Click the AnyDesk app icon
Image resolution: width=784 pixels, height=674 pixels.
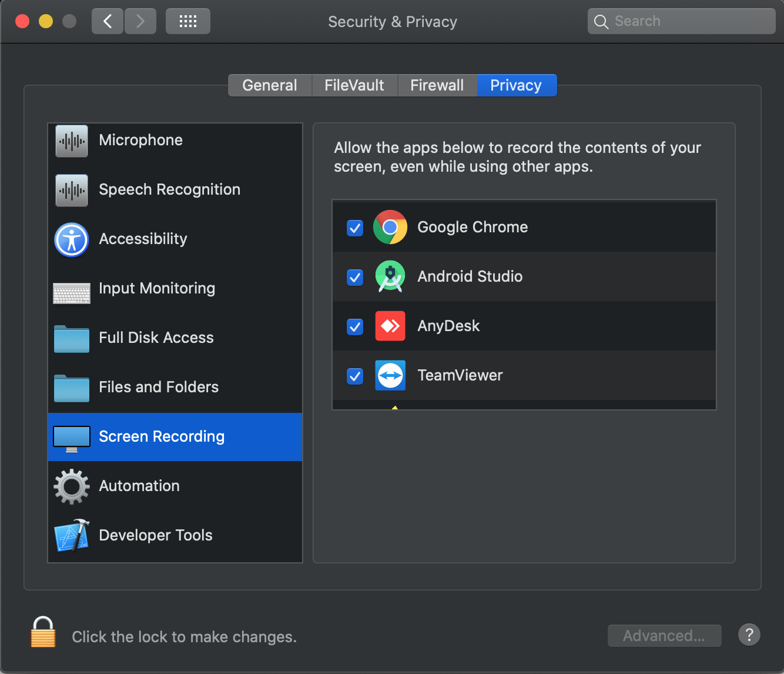[390, 326]
